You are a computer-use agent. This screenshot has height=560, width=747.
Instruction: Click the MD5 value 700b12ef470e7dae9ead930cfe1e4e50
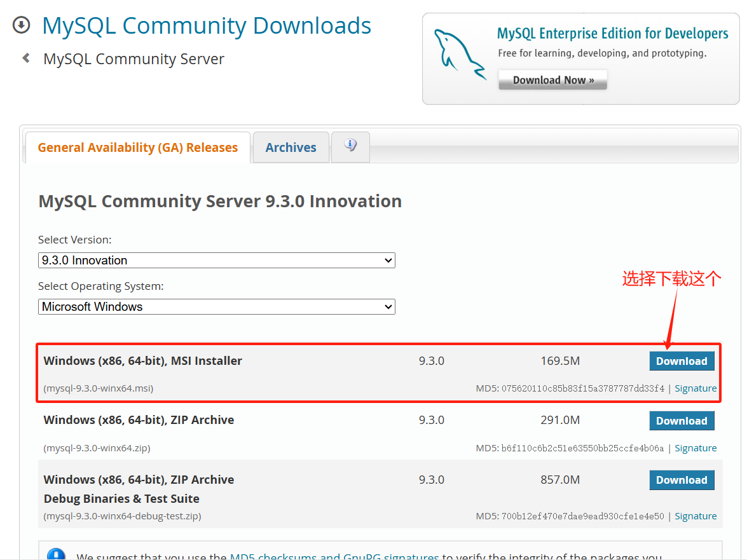[x=582, y=516]
